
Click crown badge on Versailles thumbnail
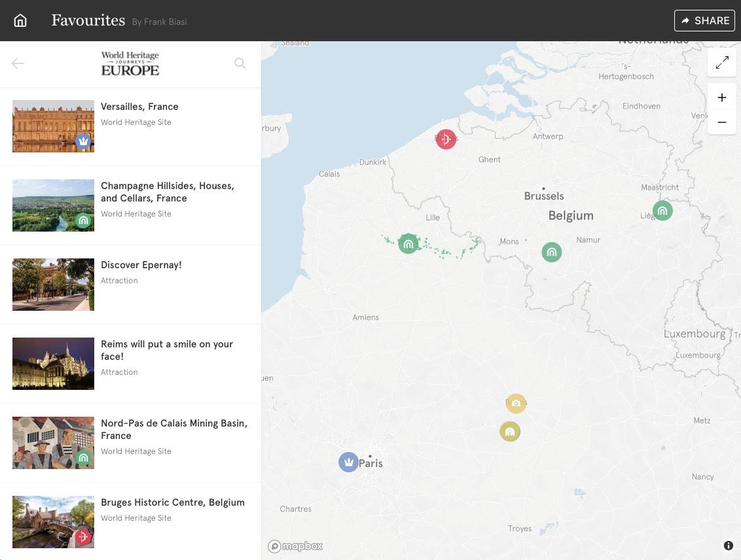83,141
